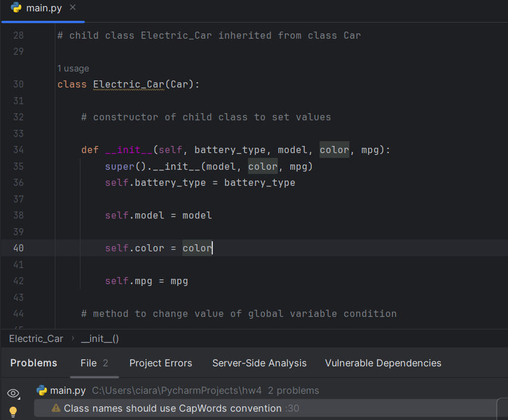Click self.mpg assignment on line 42
The image size is (508, 420).
click(147, 281)
